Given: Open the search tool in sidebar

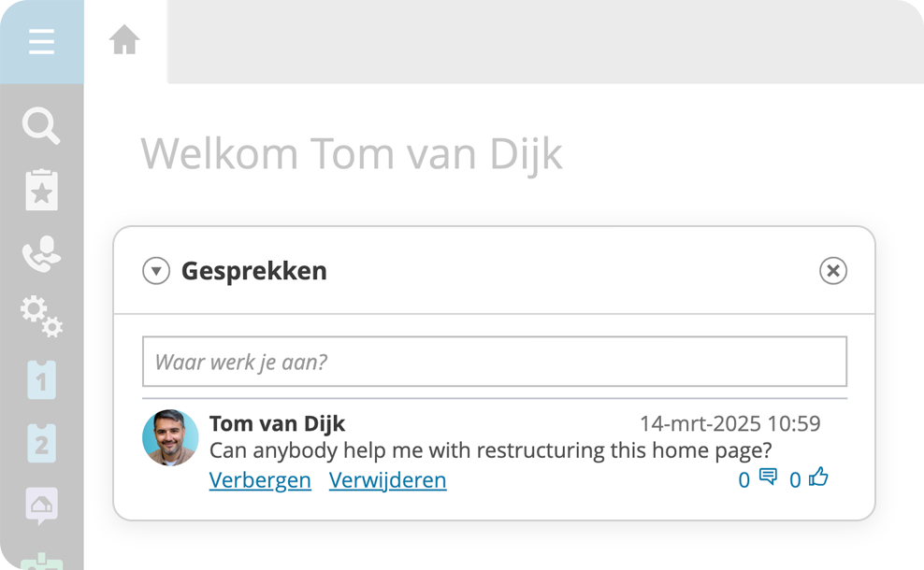Looking at the screenshot, I should [41, 125].
